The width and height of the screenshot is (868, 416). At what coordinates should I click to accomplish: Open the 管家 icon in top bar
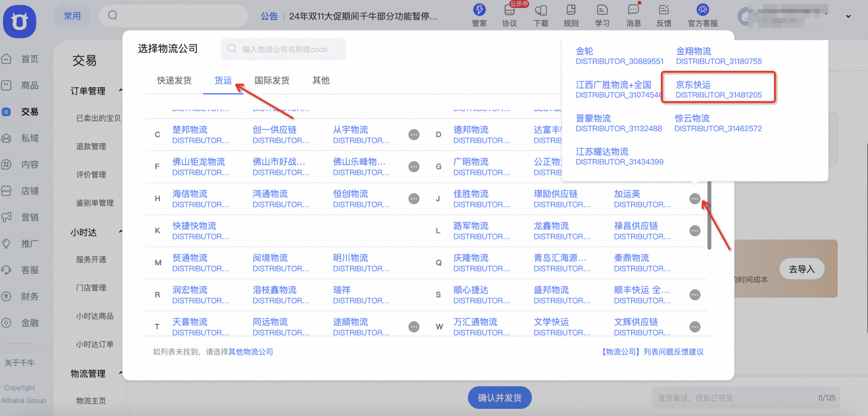(x=479, y=15)
